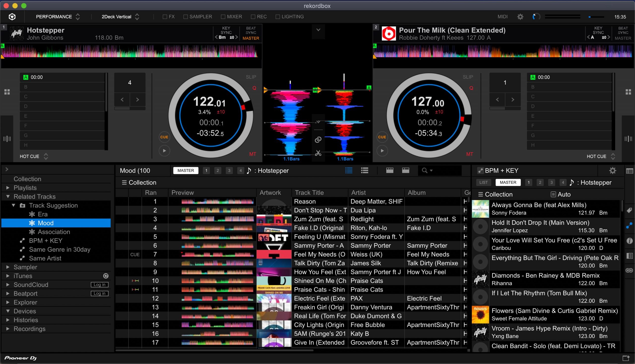
Task: Open deck 2 pad grid icon
Action: coord(628,92)
